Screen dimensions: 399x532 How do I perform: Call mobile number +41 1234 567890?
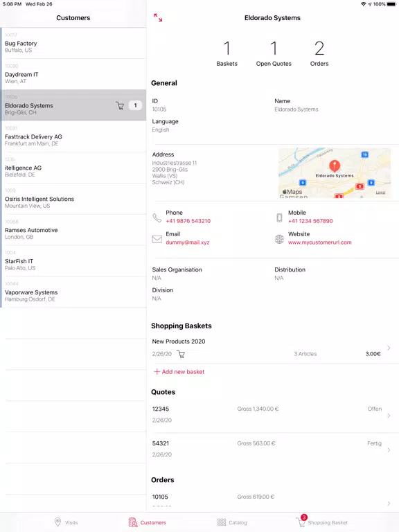click(x=310, y=221)
